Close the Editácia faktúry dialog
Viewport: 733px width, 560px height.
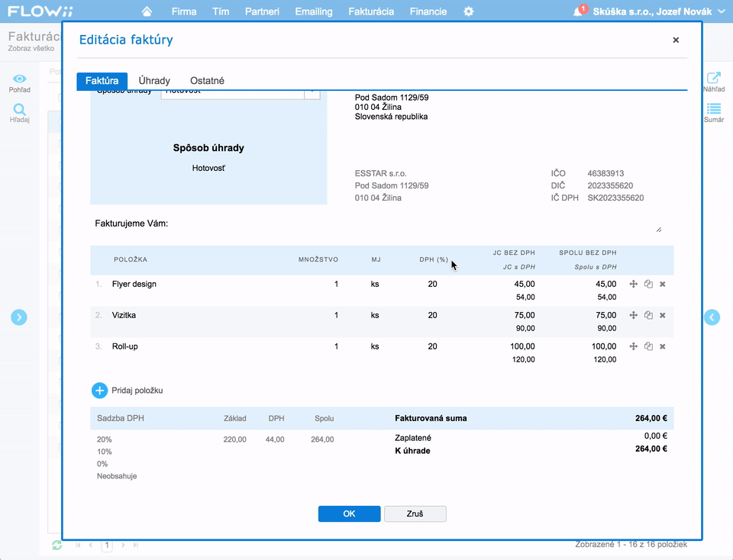[x=676, y=40]
